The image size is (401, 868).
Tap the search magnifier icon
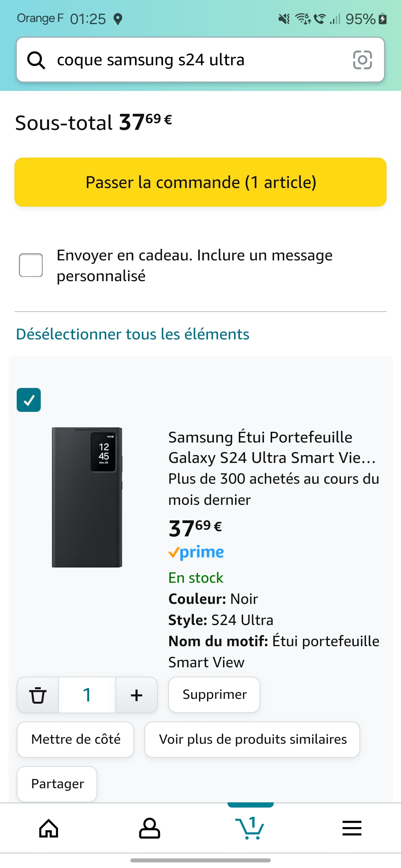click(x=36, y=60)
